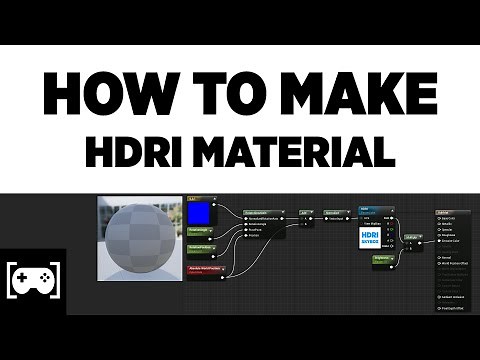Click the green G output pin on texture sample

(392, 229)
